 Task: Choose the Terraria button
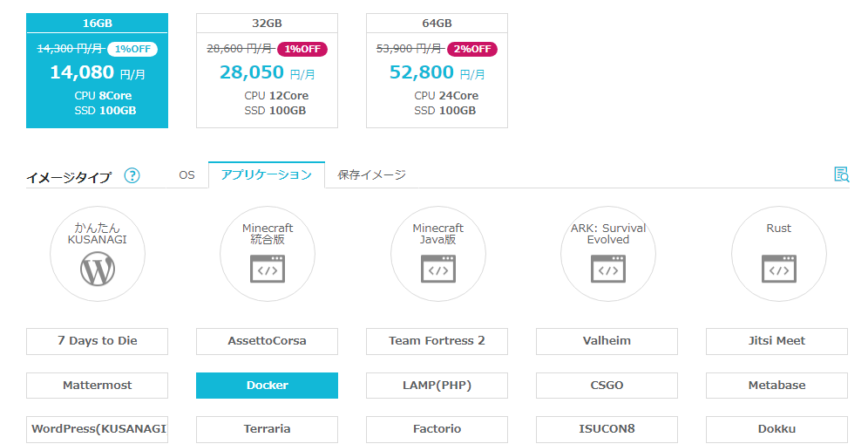coord(267,429)
